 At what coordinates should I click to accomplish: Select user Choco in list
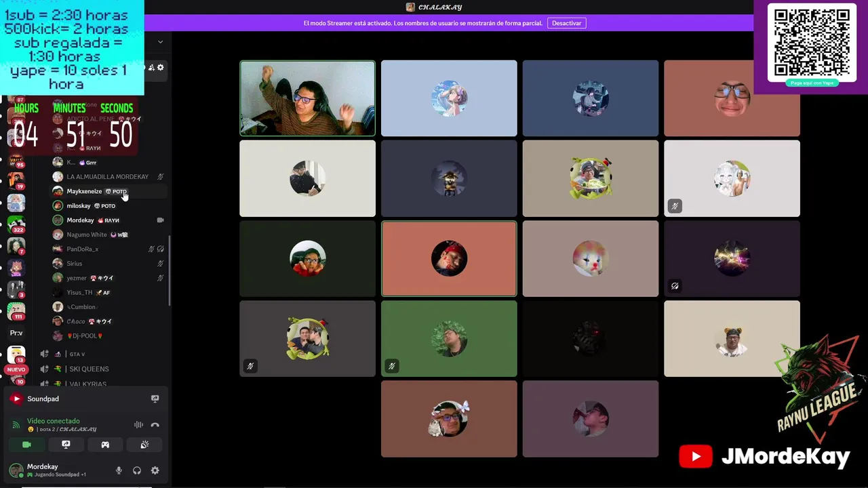108,321
